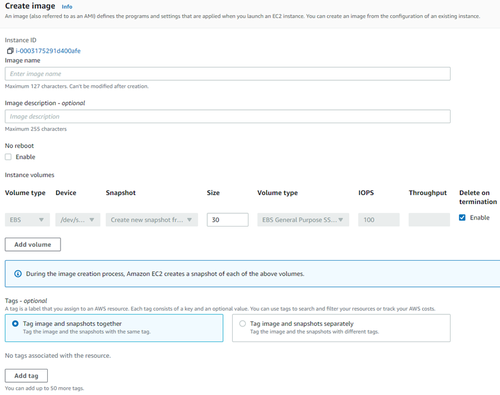Click the dropdown arrow in the Snapshot selector

tap(189, 220)
